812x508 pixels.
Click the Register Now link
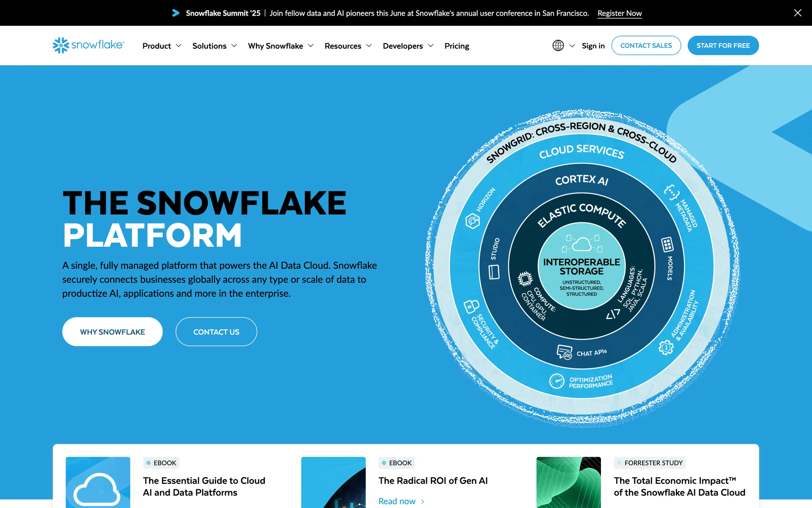click(x=619, y=13)
